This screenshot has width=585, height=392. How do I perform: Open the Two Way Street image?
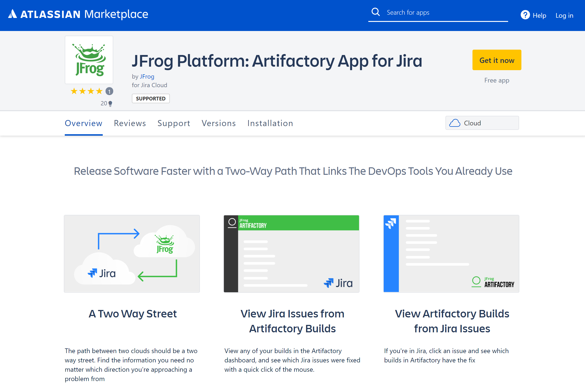(132, 254)
